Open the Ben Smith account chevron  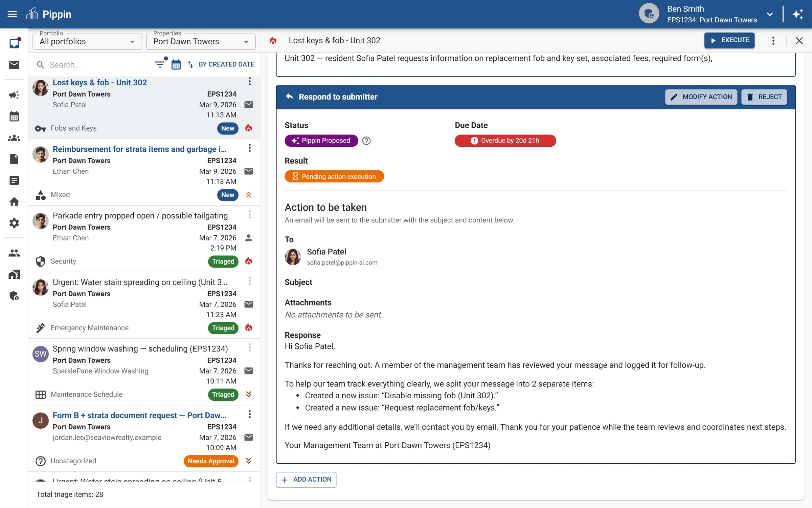coord(770,14)
